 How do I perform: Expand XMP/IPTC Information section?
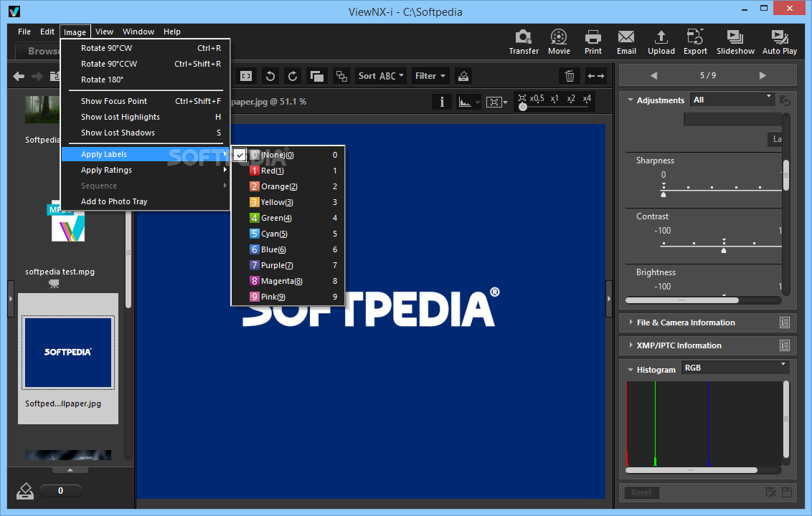[x=631, y=345]
